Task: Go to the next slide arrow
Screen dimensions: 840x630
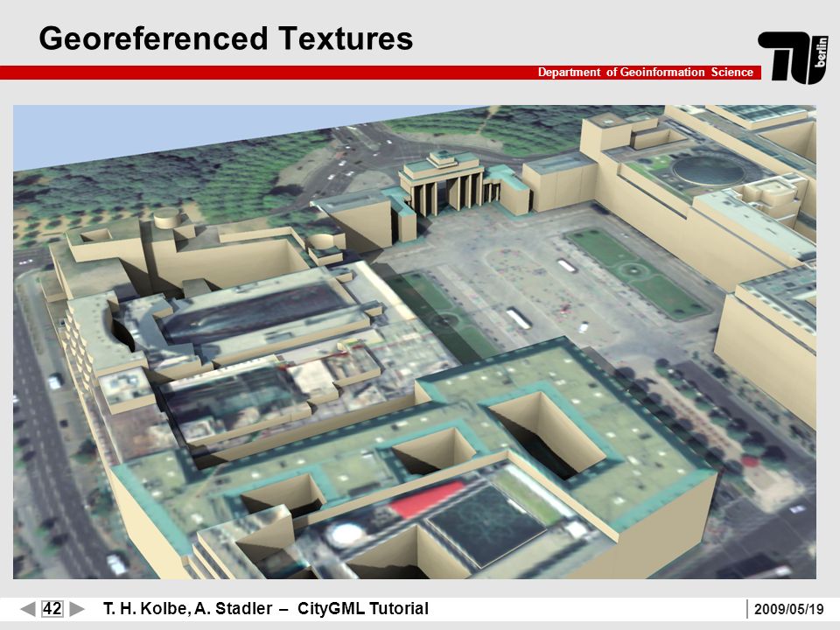Action: coord(77,609)
